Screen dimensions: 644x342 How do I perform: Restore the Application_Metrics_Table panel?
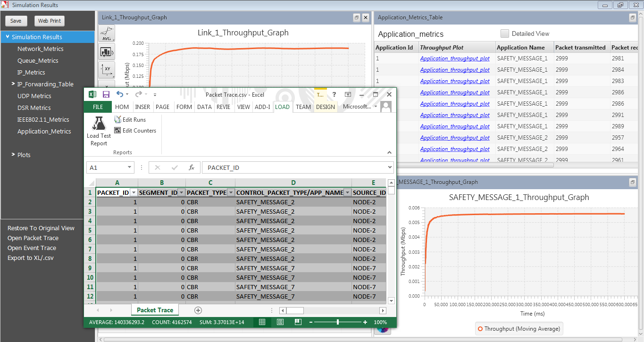[633, 17]
